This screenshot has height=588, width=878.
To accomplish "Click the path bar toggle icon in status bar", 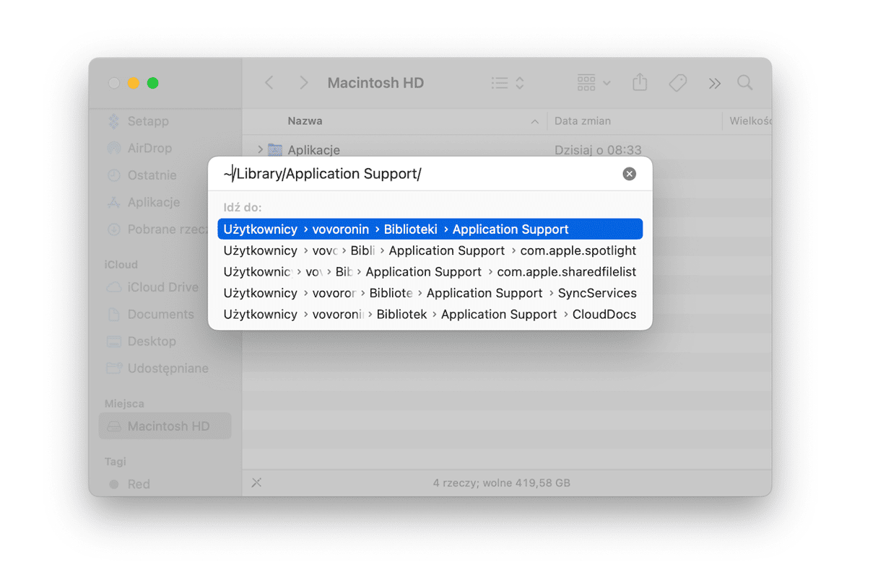I will coord(256,483).
